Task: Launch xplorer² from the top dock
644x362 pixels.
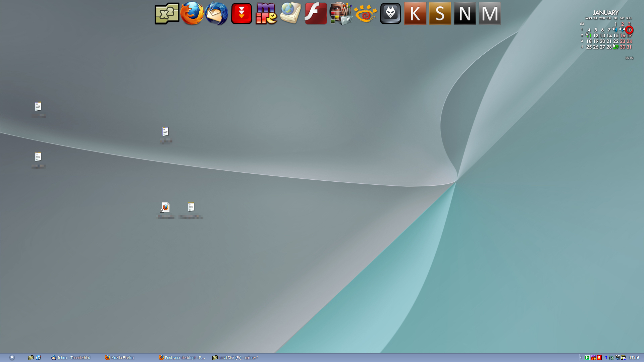Action: pos(167,14)
